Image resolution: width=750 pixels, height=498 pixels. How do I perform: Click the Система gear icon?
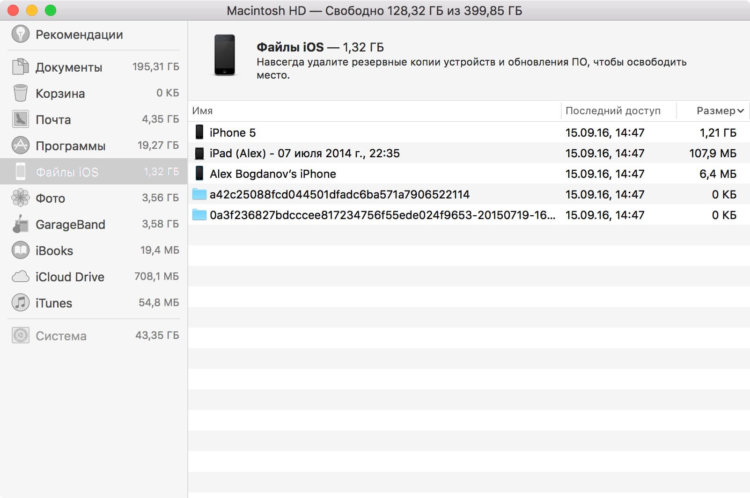coord(20,335)
